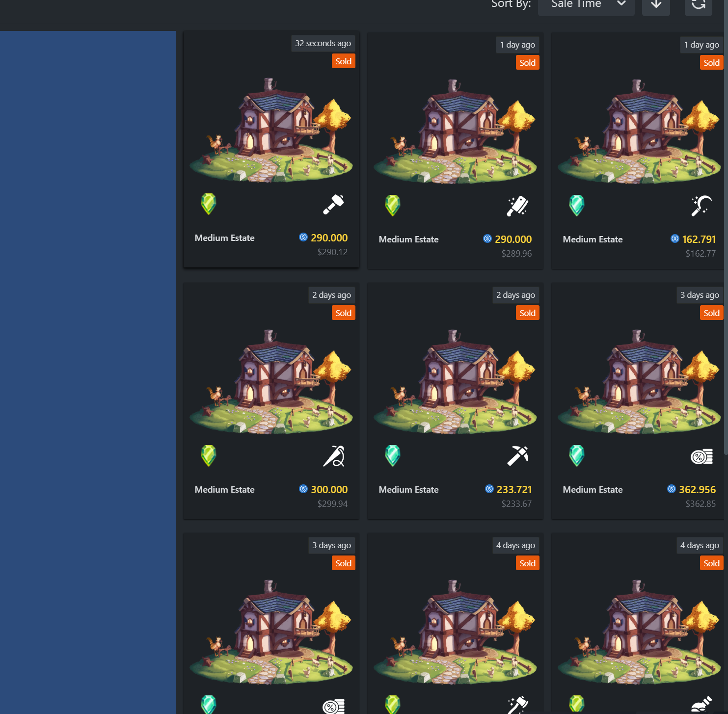
Task: Click blue coin icon beside 362.956 price
Action: pos(672,489)
